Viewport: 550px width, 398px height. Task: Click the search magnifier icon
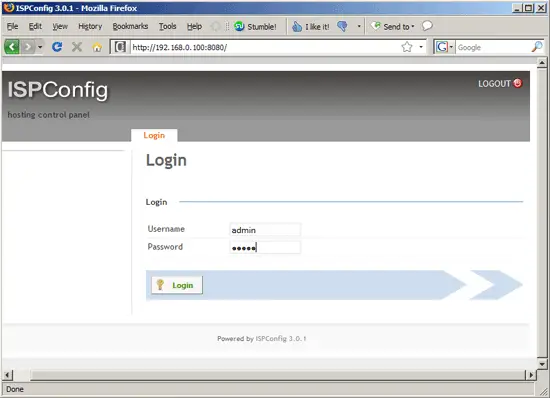[537, 47]
